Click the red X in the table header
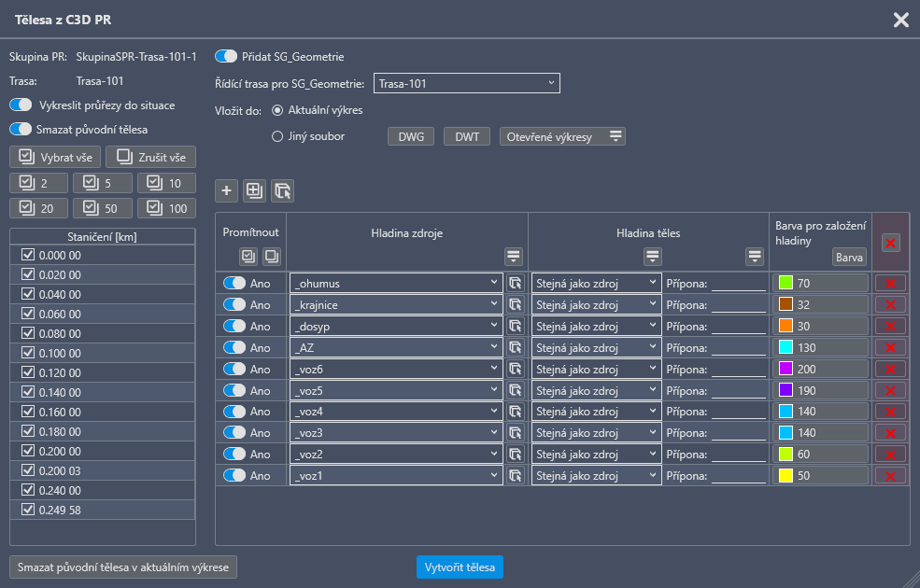Screen dimensions: 920x588 [891, 243]
